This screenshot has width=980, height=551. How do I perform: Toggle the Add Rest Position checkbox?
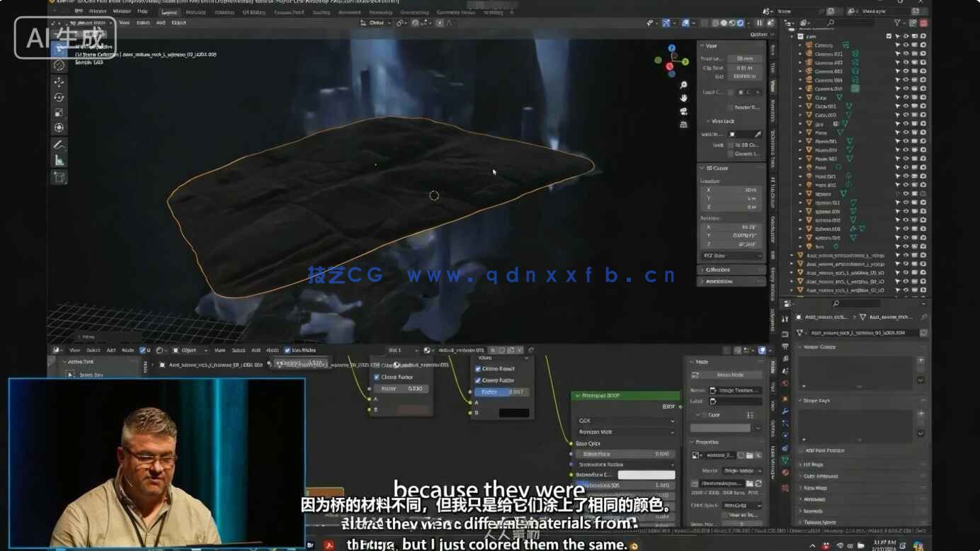click(800, 450)
